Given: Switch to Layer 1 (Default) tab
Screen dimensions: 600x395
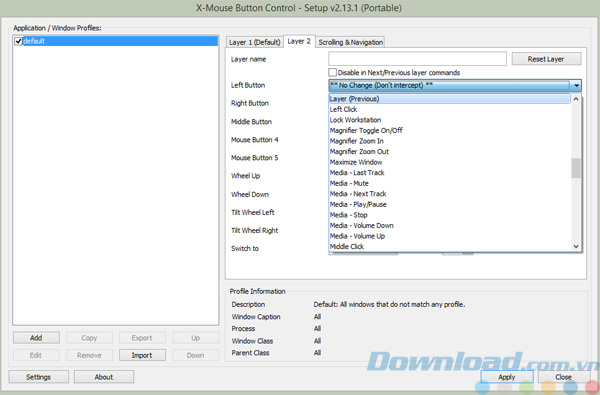Looking at the screenshot, I should point(255,42).
